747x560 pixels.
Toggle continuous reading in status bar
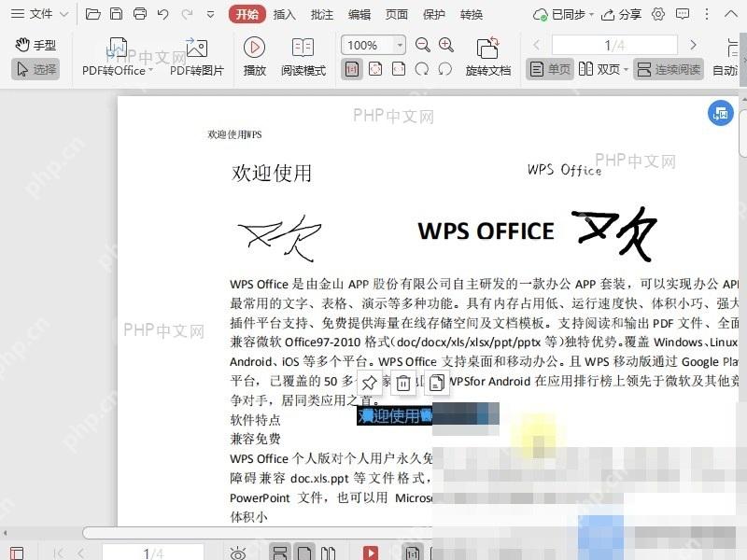(279, 553)
